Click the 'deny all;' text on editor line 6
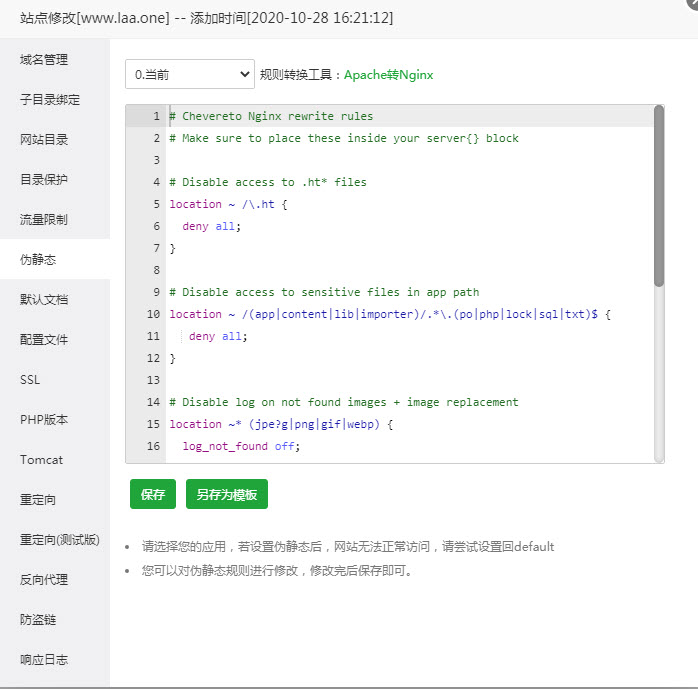698x689 pixels. click(211, 226)
